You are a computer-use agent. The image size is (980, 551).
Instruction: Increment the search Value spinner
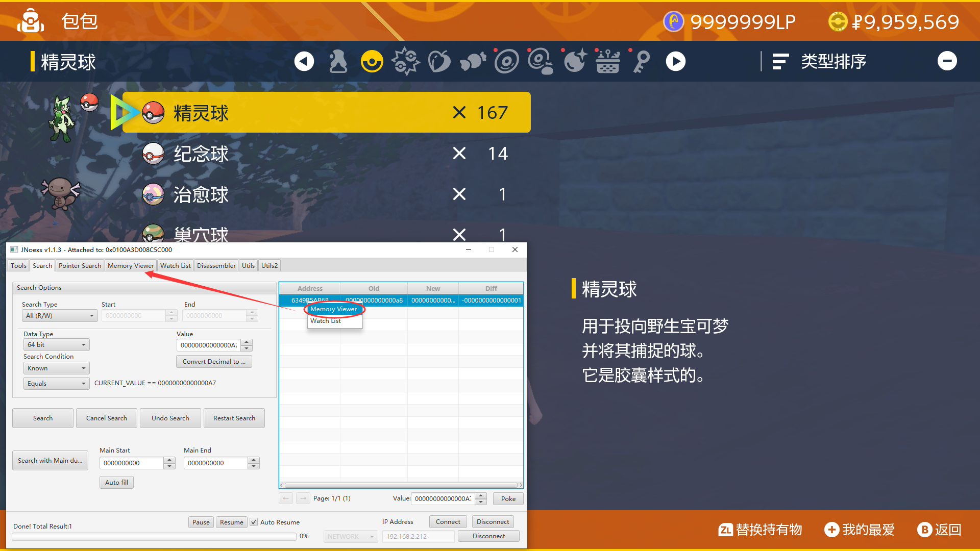point(247,342)
